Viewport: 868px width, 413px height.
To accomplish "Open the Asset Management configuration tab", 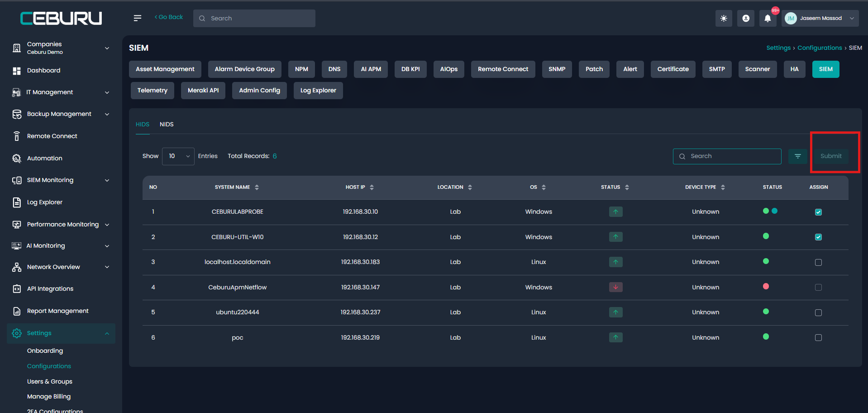I will (165, 69).
